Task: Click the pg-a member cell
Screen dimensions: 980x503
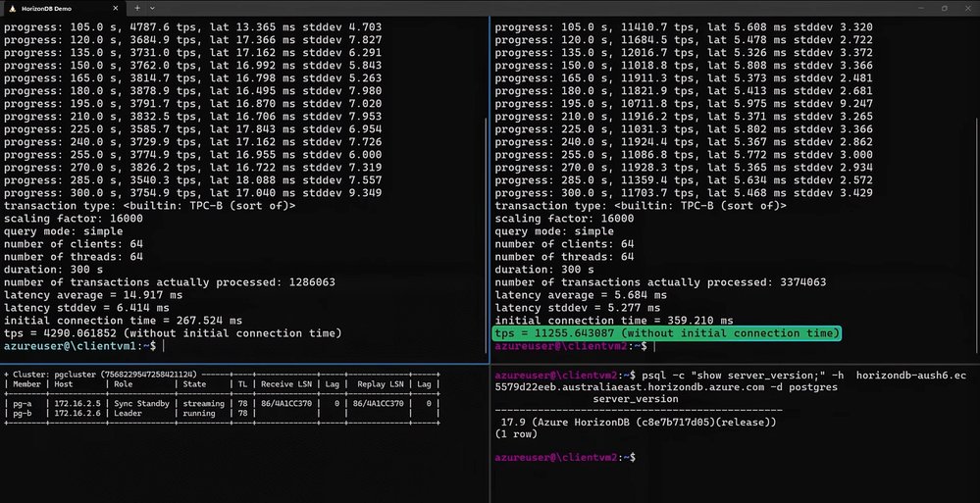Action: tap(22, 404)
